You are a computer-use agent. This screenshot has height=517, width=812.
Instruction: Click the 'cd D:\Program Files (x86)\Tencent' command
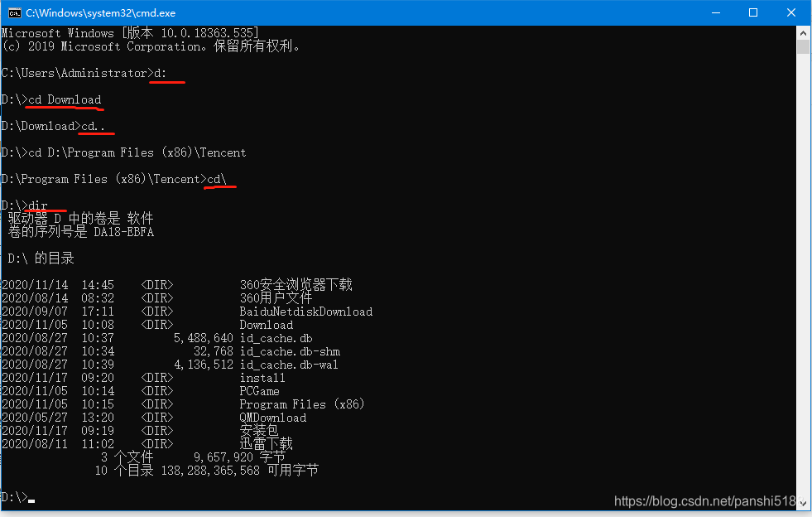coord(137,152)
